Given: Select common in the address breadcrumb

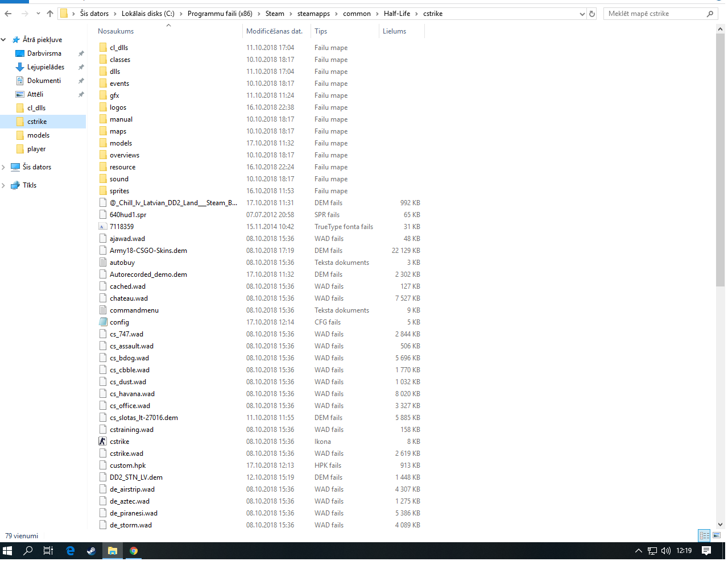Looking at the screenshot, I should (357, 14).
